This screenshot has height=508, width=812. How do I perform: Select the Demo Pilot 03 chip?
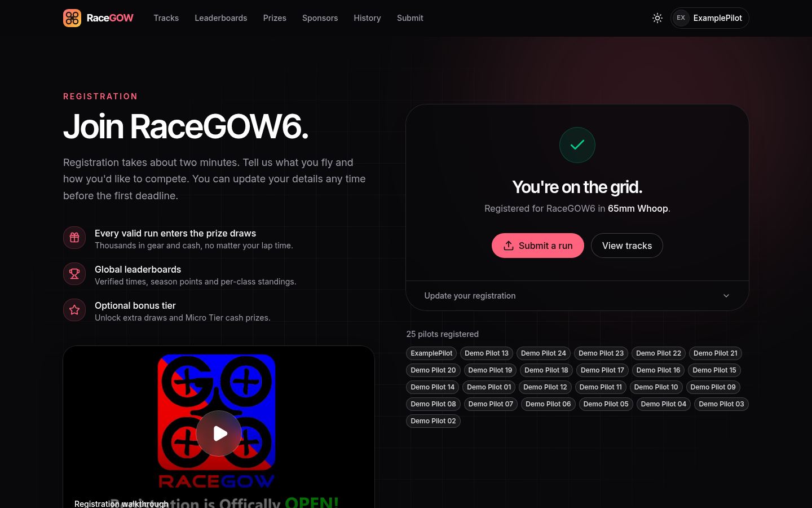721,404
